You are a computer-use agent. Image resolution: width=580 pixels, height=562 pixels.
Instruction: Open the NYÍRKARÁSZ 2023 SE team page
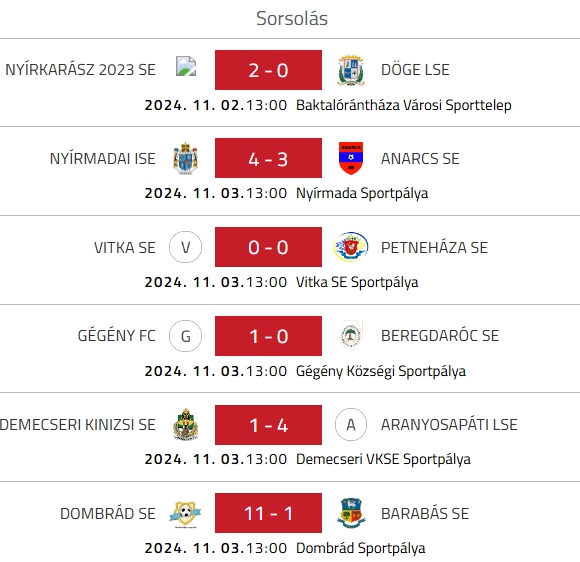click(x=80, y=70)
